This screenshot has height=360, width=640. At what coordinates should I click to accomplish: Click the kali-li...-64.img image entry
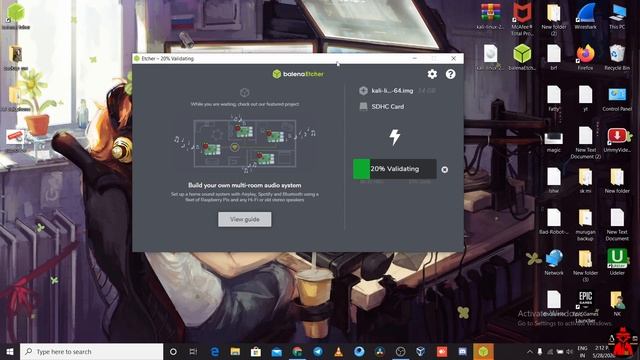click(x=392, y=91)
